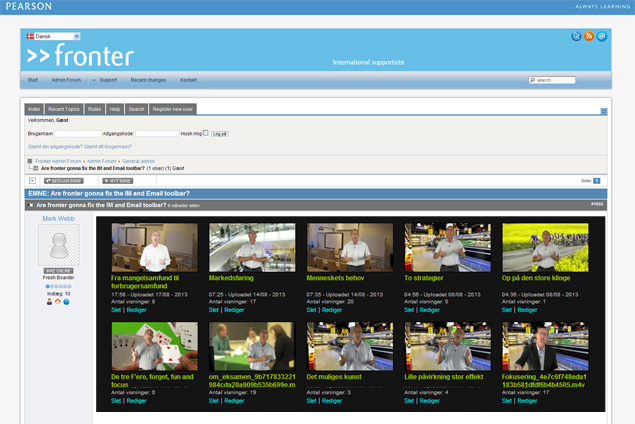Viewport: 635px width, 424px height.
Task: Expand the Support menu
Action: 104,80
